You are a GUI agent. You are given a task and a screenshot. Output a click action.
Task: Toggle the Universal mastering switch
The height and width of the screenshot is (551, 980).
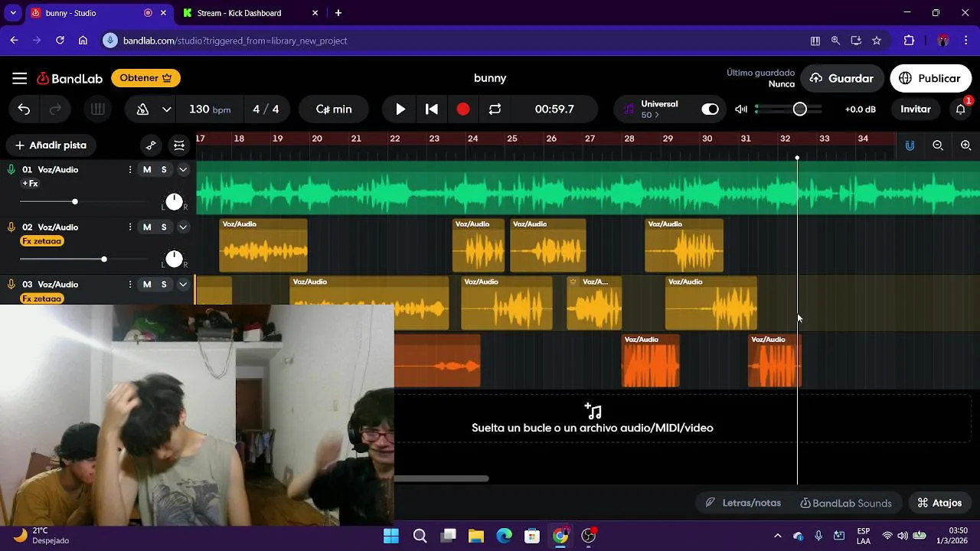[x=710, y=109]
